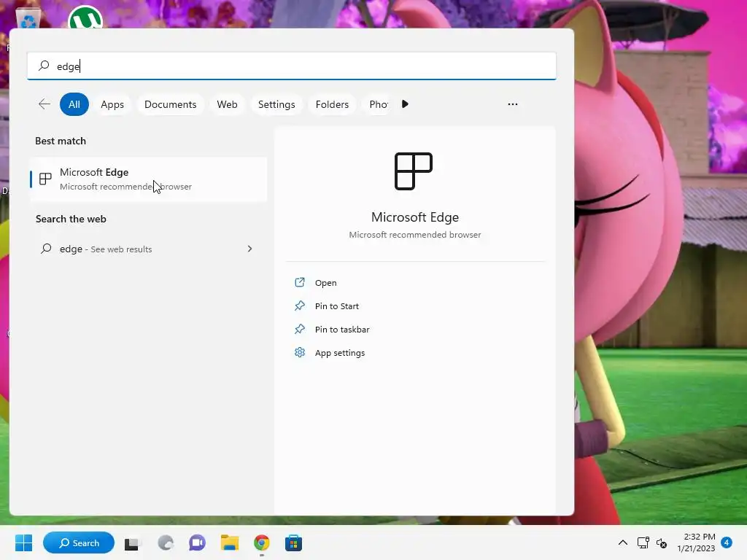
Task: Open the Windows Start button
Action: click(24, 542)
